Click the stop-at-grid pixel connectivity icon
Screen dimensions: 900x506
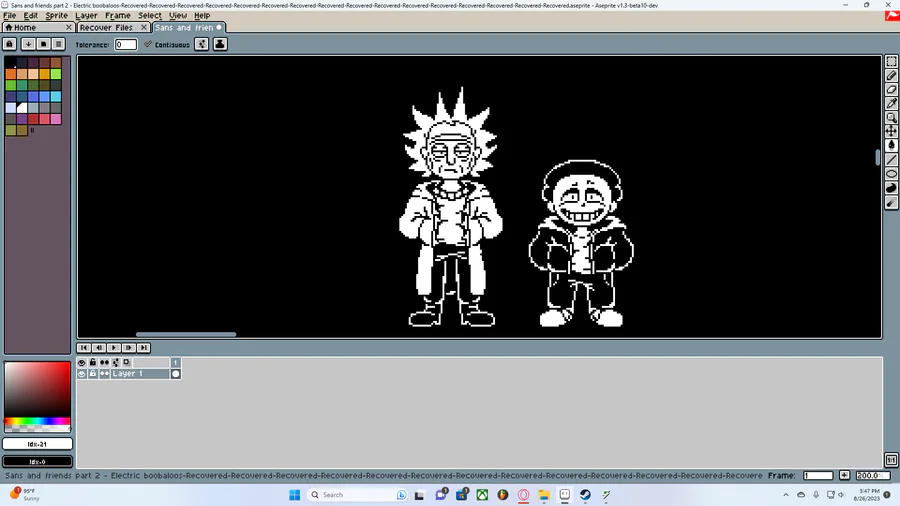[201, 44]
